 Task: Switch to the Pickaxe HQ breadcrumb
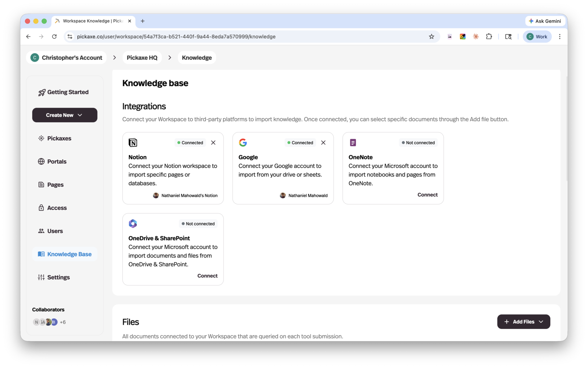click(x=142, y=58)
